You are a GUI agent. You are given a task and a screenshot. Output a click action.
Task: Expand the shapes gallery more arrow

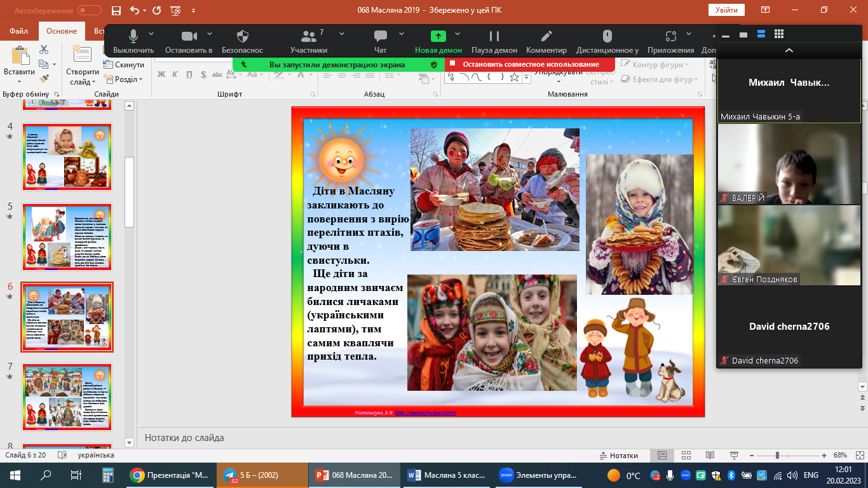pyautogui.click(x=526, y=77)
